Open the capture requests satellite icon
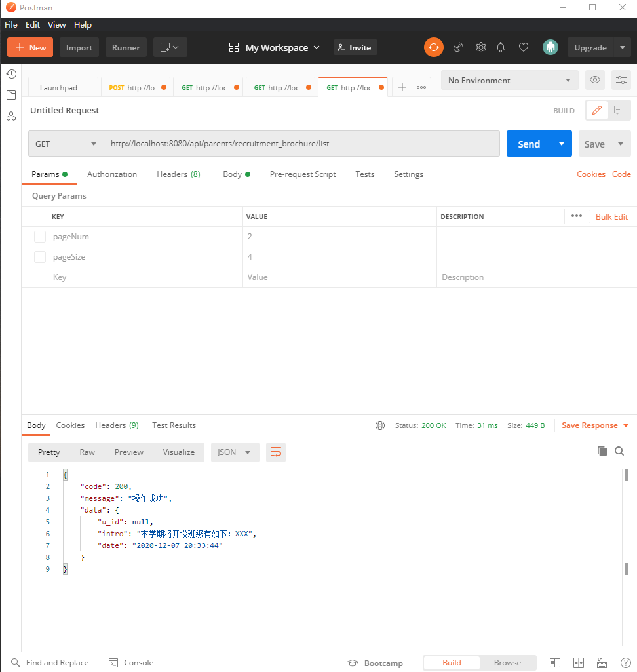The image size is (637, 672). pyautogui.click(x=458, y=47)
